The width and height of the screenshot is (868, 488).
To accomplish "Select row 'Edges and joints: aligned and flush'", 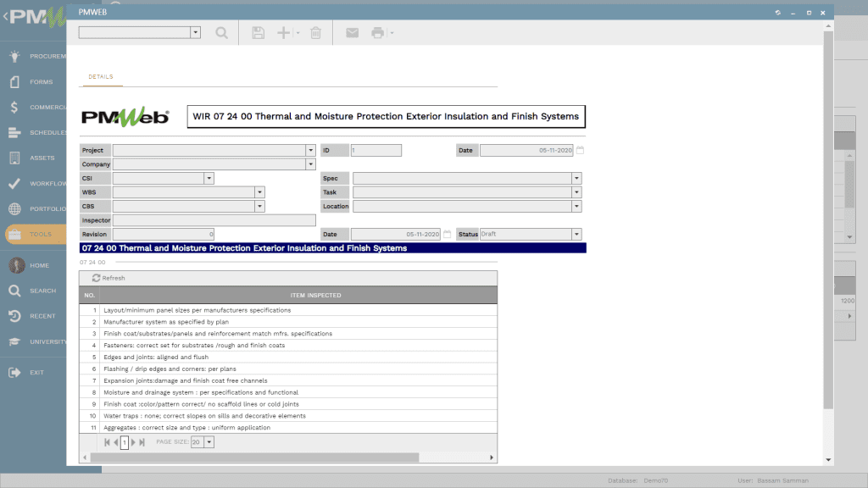I will pos(288,358).
